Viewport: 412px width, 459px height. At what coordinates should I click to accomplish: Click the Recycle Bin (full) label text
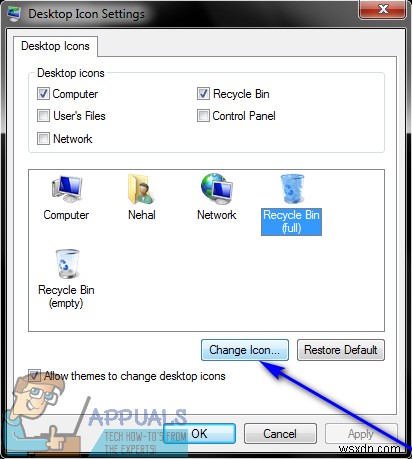click(291, 222)
